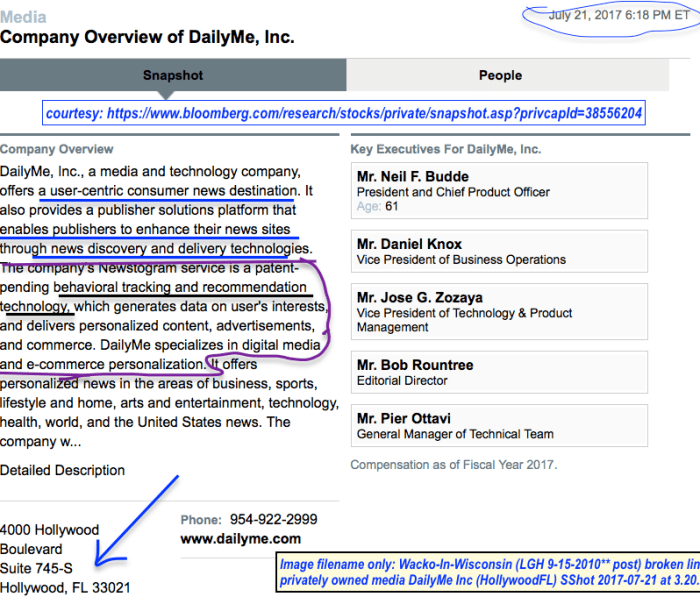Visit the www.dailyme.com website link

(240, 539)
